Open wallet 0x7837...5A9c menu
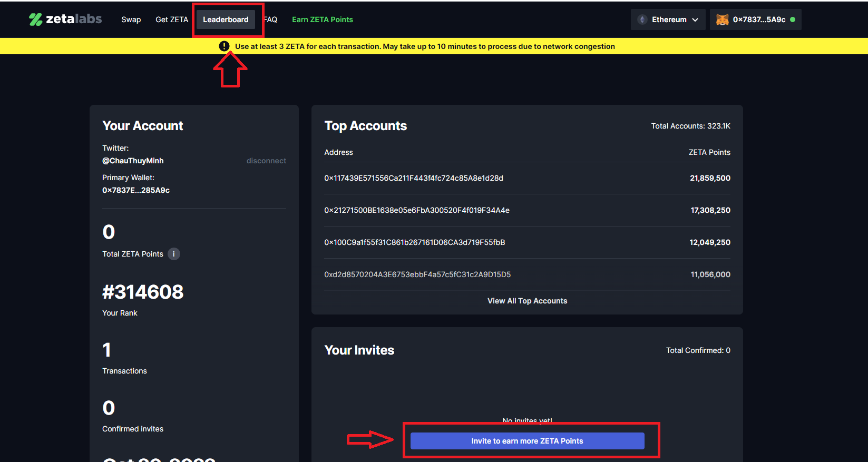The width and height of the screenshot is (868, 462). click(x=755, y=19)
